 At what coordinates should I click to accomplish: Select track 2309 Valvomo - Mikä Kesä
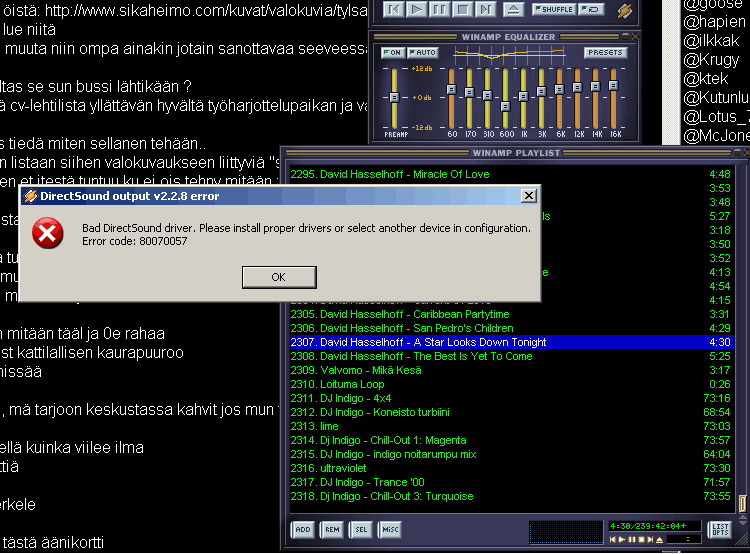[x=511, y=370]
